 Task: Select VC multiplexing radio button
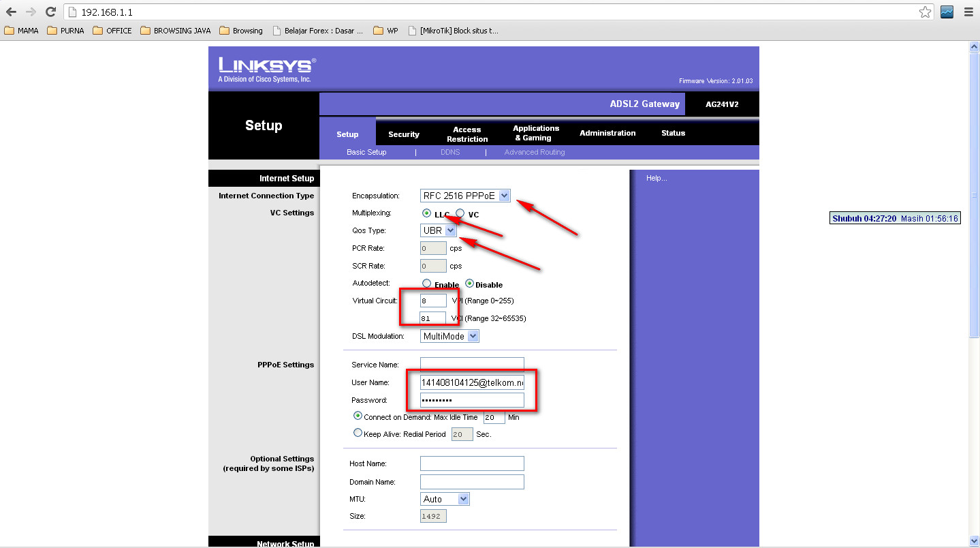[x=460, y=213]
